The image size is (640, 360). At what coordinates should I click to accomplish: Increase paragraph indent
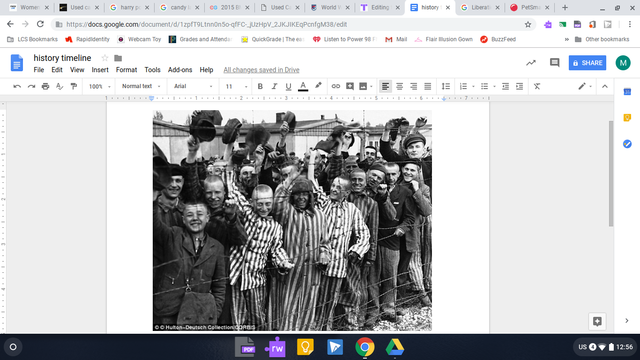click(x=519, y=87)
